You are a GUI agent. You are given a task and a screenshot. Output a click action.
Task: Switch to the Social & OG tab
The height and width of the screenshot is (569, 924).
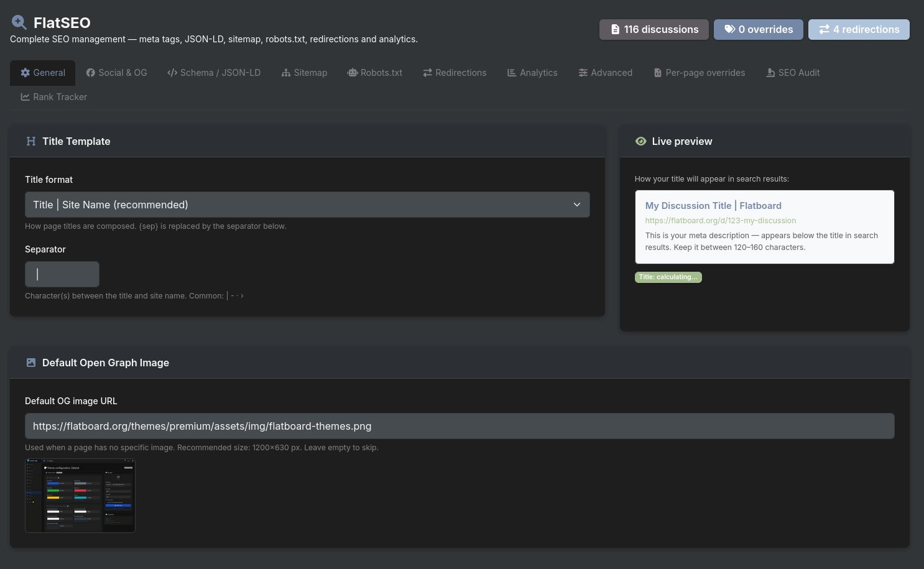tap(117, 73)
